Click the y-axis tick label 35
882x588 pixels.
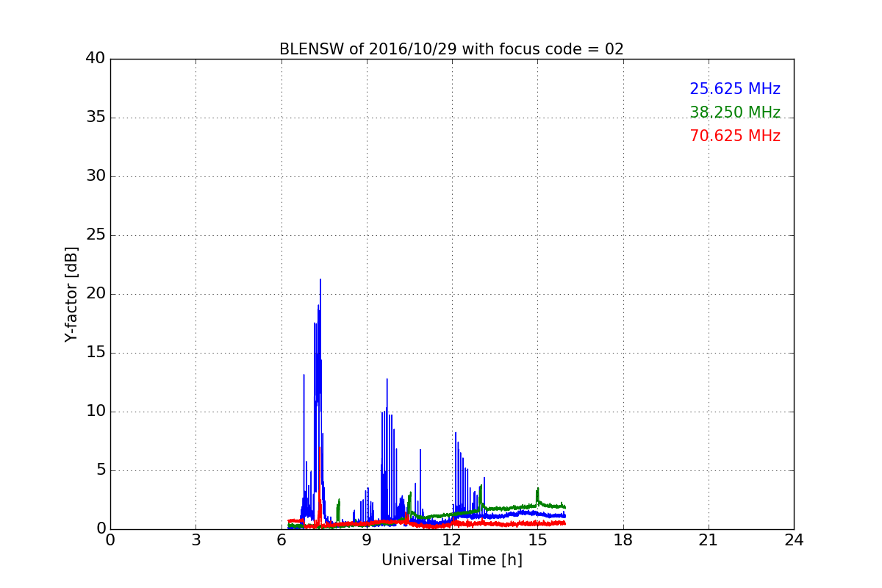point(95,117)
